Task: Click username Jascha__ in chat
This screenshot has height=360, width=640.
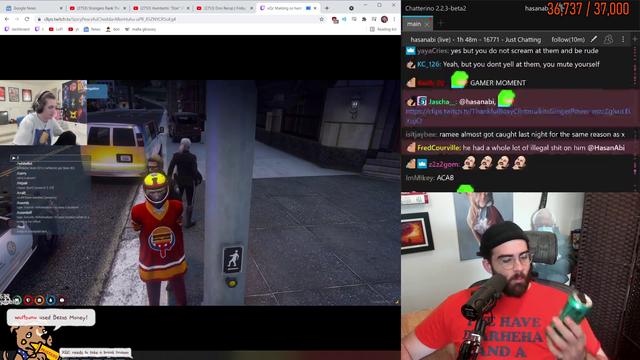Action: [x=442, y=102]
